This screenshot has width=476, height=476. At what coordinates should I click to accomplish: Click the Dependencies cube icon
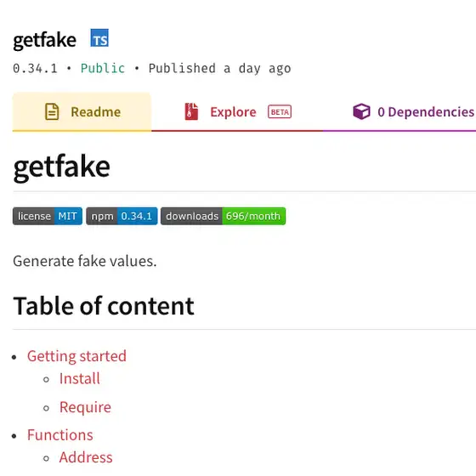pos(361,111)
